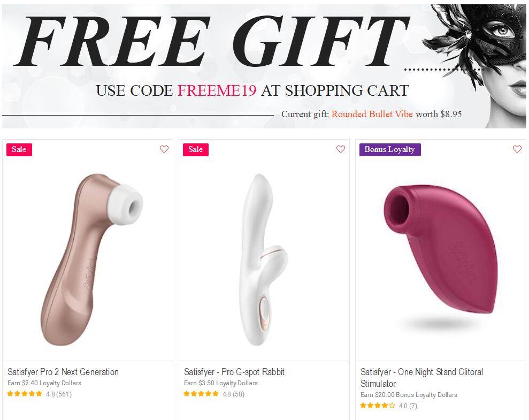Click the Sale badge on Satisfyer Pro 2
The height and width of the screenshot is (420, 529).
(x=19, y=149)
